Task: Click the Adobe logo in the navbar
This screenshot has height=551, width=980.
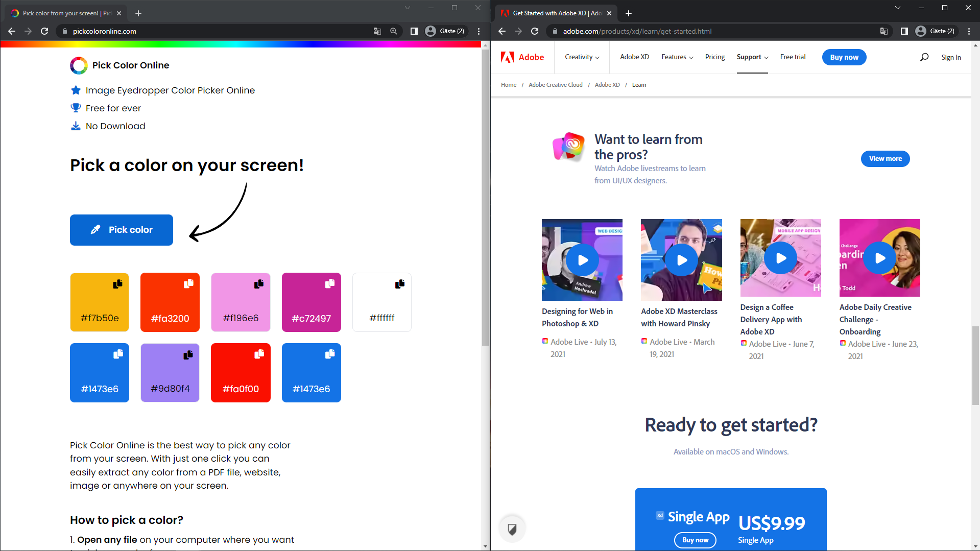Action: tap(522, 57)
